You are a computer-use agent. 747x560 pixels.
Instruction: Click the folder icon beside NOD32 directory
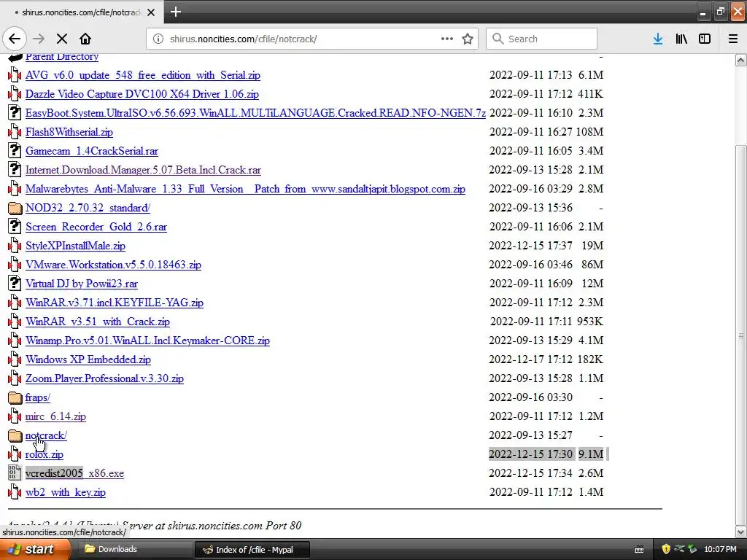(x=15, y=208)
